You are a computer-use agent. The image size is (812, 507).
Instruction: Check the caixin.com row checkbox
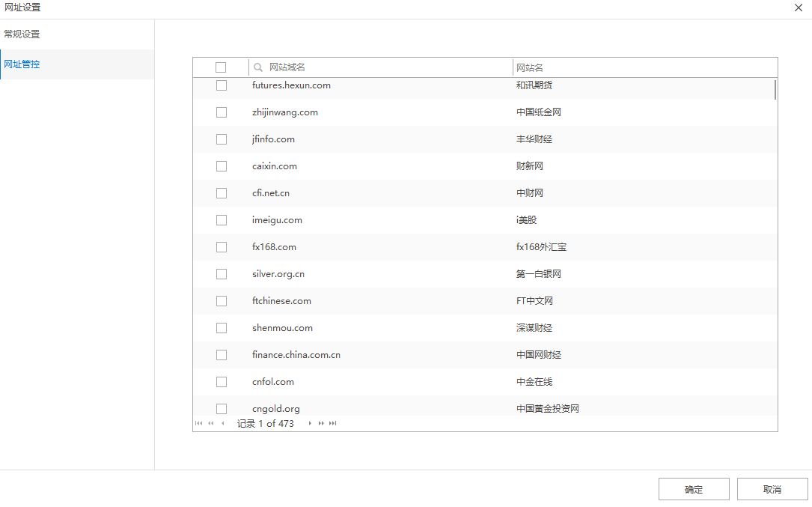point(221,166)
